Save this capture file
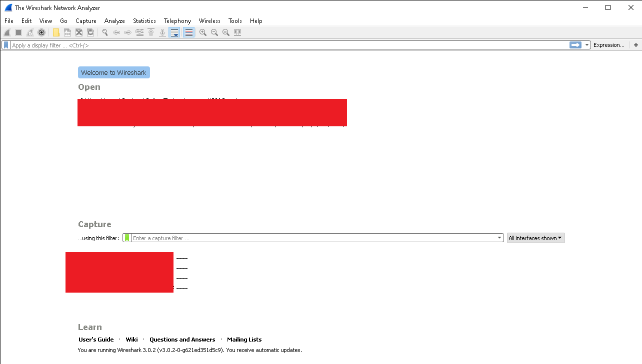Viewport: 642px width, 364px height. click(67, 32)
